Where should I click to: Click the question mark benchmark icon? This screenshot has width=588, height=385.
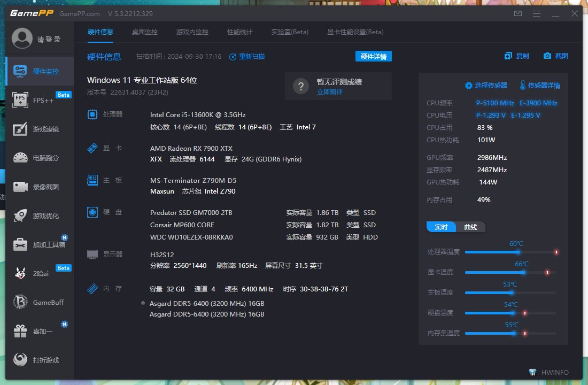pyautogui.click(x=301, y=86)
